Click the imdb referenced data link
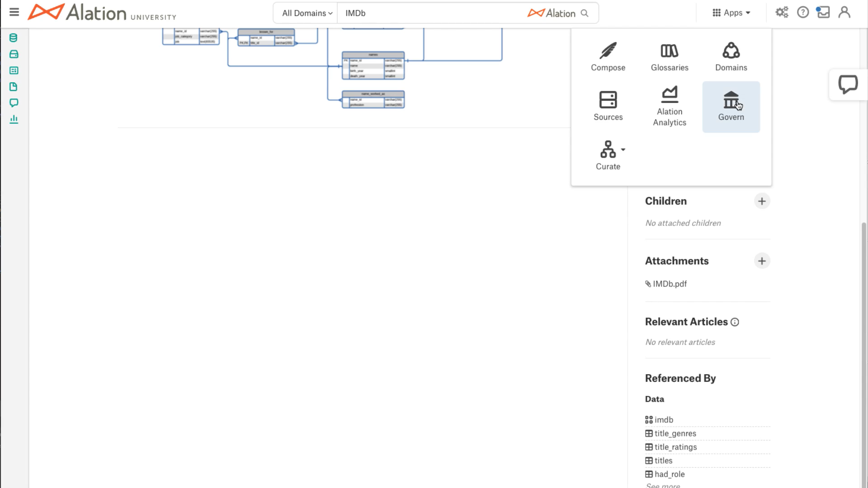Viewport: 868px width, 488px height. [x=663, y=419]
